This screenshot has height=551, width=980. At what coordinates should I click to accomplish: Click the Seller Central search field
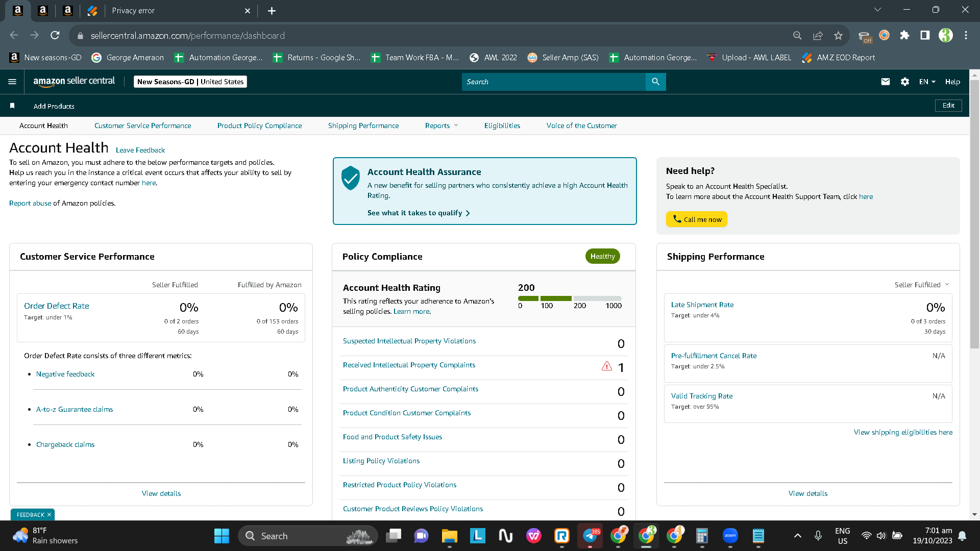pyautogui.click(x=553, y=82)
